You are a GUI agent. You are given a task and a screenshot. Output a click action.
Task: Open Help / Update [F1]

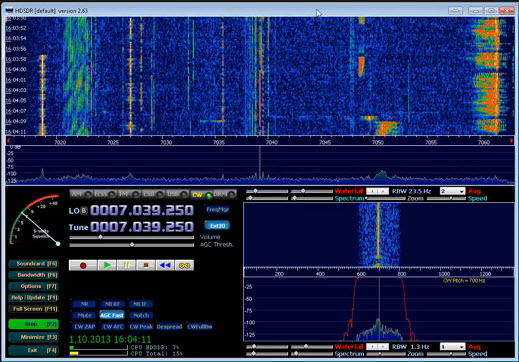click(34, 298)
